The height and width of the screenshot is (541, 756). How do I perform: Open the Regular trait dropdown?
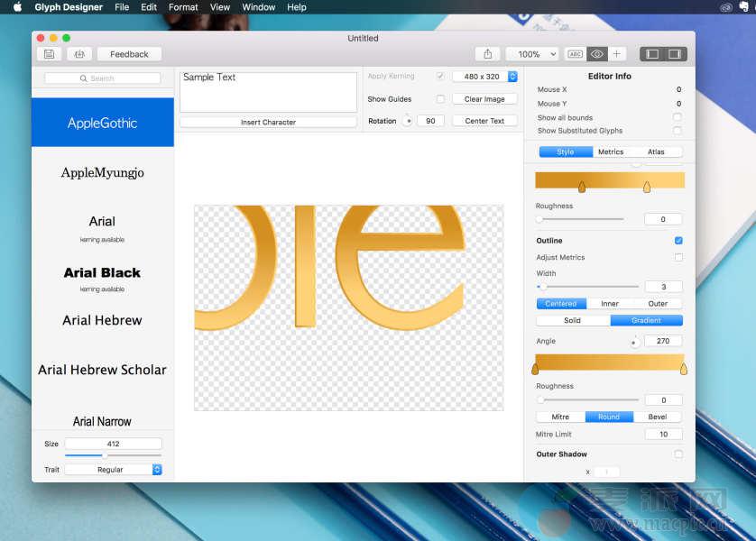click(x=113, y=470)
